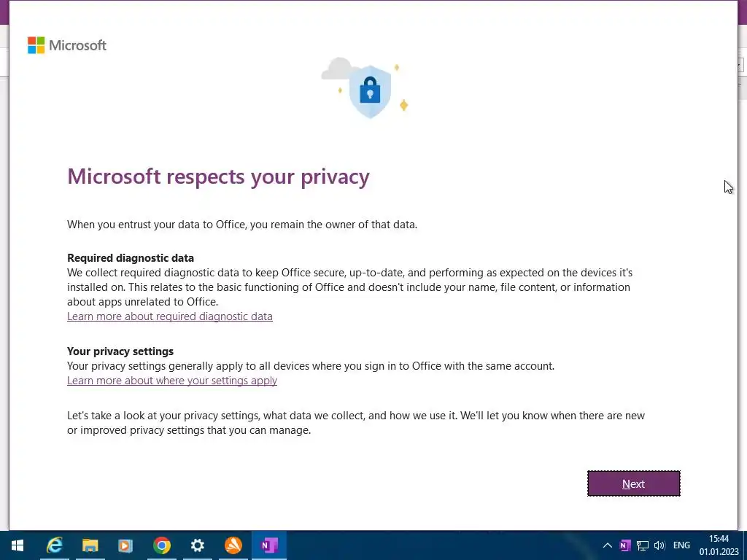Open the taskbar clock and date
Viewport: 747px width, 560px height.
coord(719,545)
